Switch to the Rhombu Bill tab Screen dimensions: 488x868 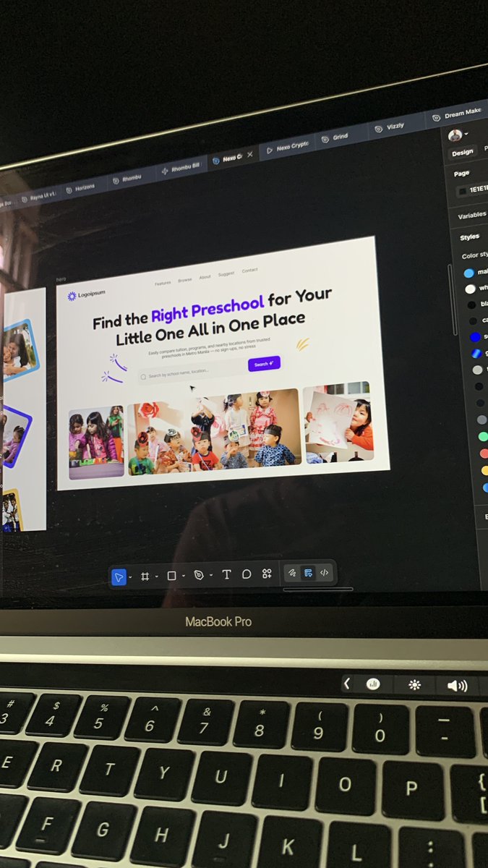(179, 168)
